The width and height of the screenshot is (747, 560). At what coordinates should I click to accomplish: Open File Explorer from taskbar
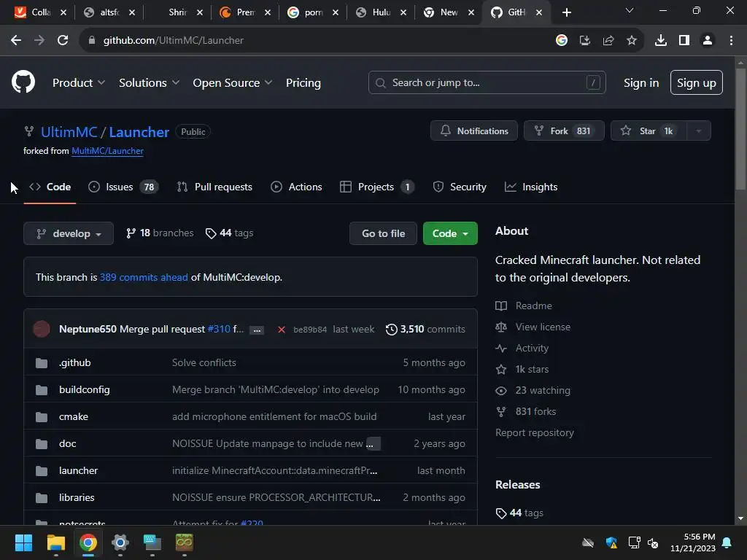tap(55, 542)
